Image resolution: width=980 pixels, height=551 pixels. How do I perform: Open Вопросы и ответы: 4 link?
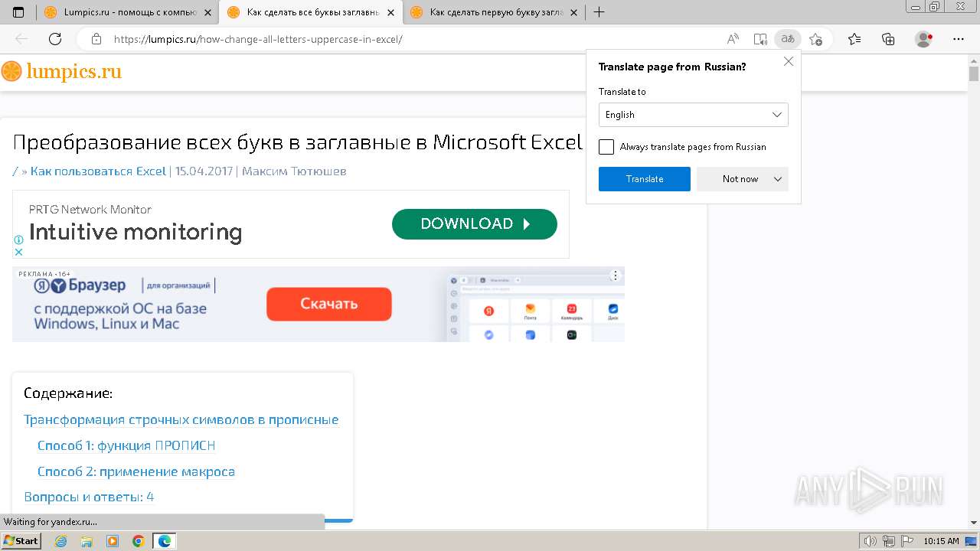pyautogui.click(x=89, y=497)
